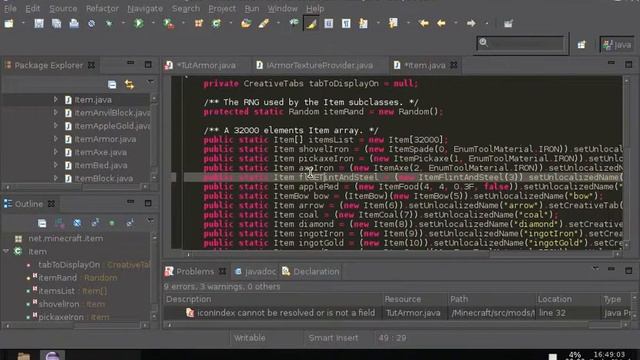Collapse the Item class in Outline

click(6, 251)
